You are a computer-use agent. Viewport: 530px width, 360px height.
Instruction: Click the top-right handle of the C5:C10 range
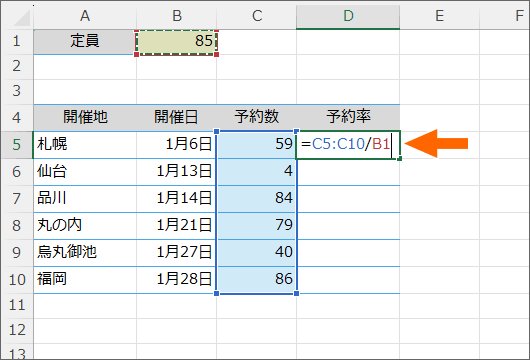pos(296,131)
